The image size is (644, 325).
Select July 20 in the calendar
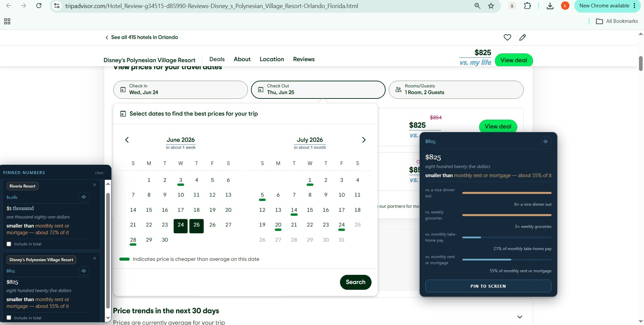[x=278, y=225]
